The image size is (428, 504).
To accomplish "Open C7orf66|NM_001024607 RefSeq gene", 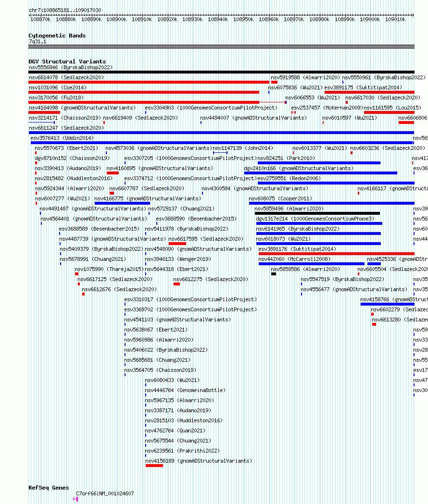I will tap(105, 494).
